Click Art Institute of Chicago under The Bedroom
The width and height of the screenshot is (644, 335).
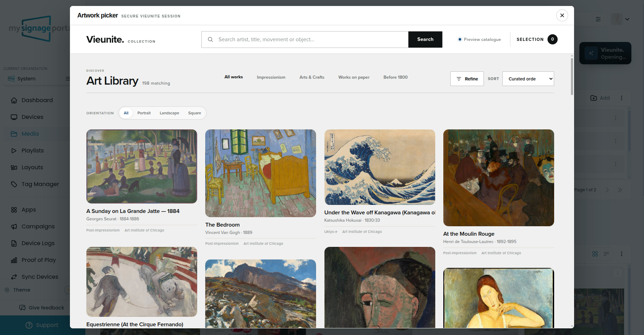tap(263, 244)
